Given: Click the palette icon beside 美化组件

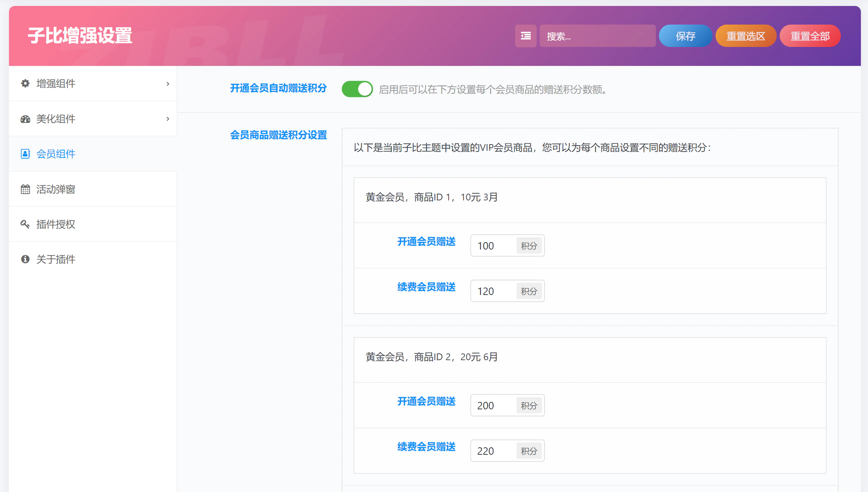Looking at the screenshot, I should 25,119.
